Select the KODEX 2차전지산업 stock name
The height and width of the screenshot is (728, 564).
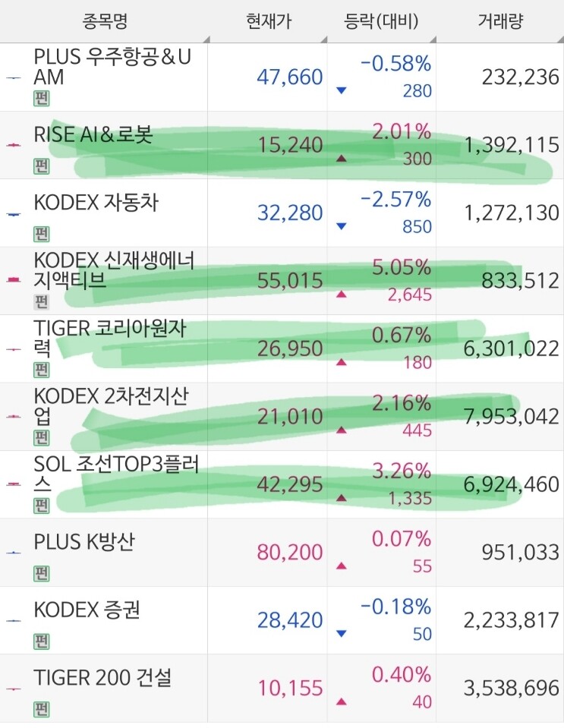coord(112,406)
